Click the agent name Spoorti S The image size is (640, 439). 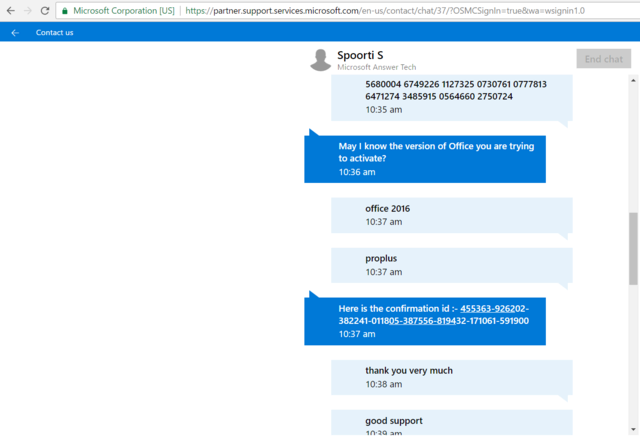360,55
